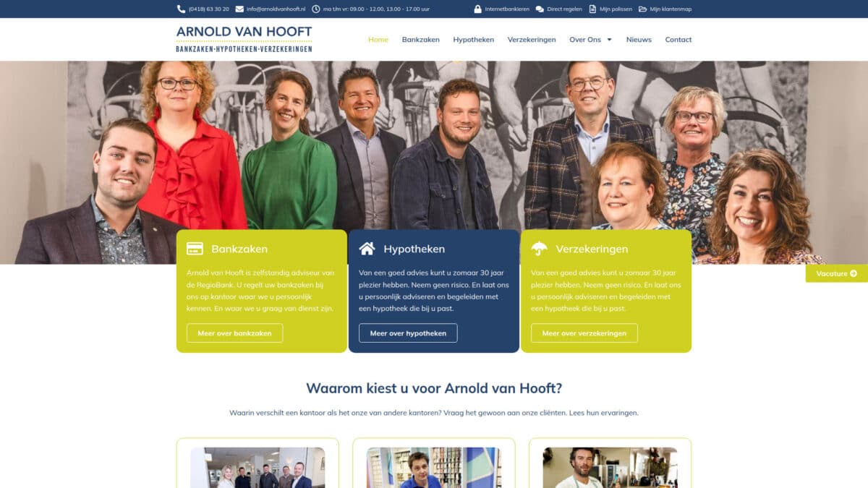Click Meer over verzekeringen button
Image resolution: width=868 pixels, height=488 pixels.
(584, 333)
